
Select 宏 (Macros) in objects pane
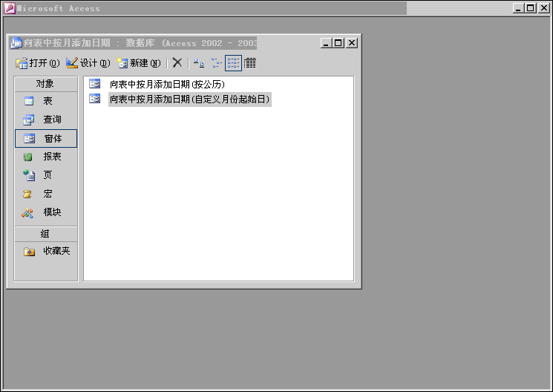(x=46, y=194)
